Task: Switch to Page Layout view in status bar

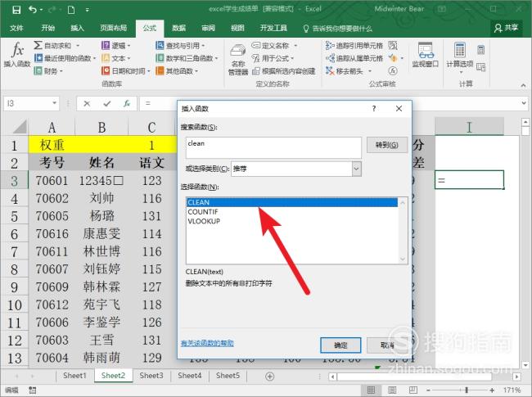Action: (392, 390)
